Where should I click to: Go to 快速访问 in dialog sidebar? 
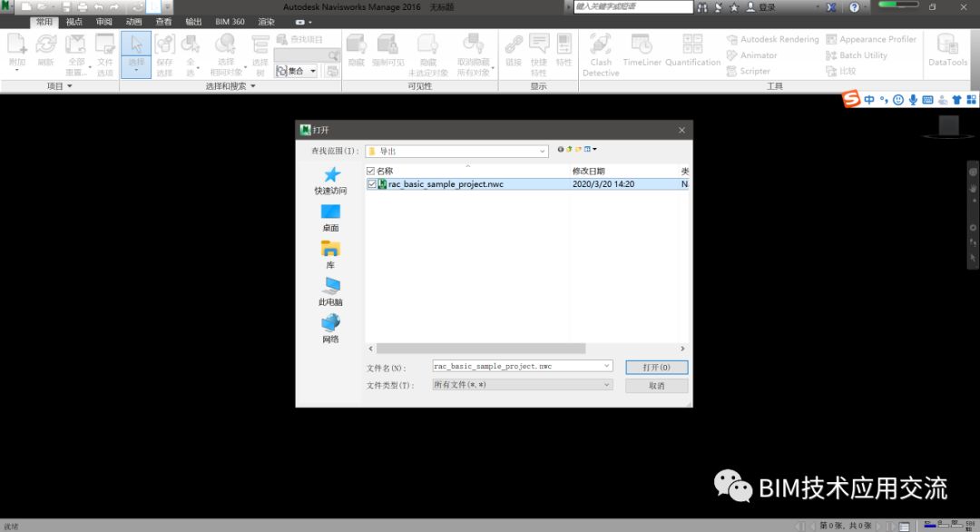330,182
